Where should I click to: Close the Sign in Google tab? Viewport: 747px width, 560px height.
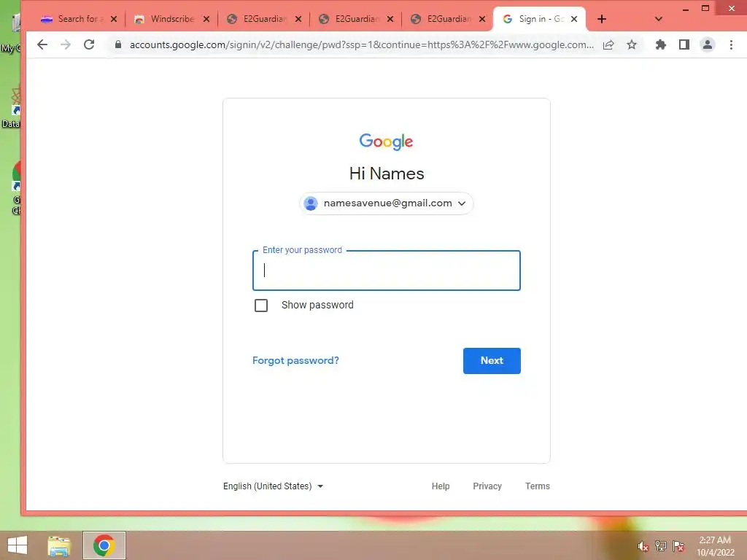(574, 19)
